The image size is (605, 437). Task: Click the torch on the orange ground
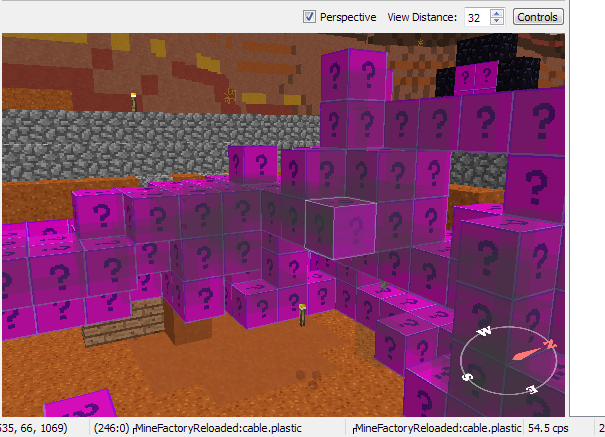pyautogui.click(x=302, y=314)
